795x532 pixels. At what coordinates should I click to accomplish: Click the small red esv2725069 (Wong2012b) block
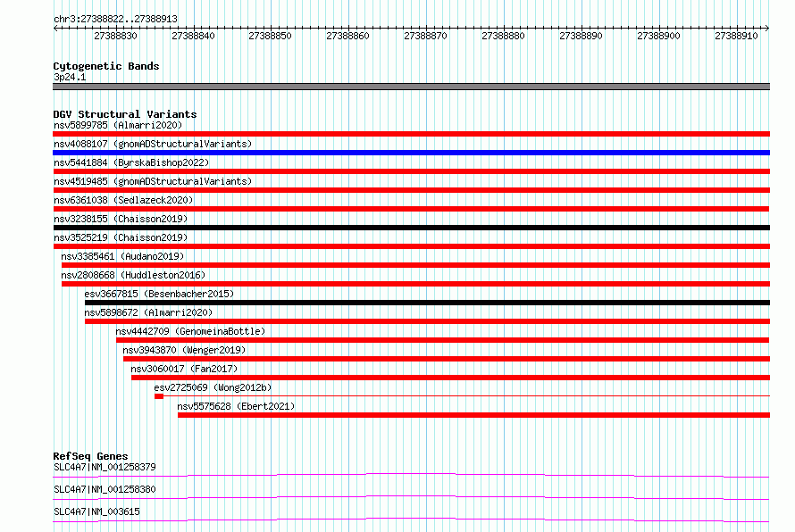coord(159,396)
